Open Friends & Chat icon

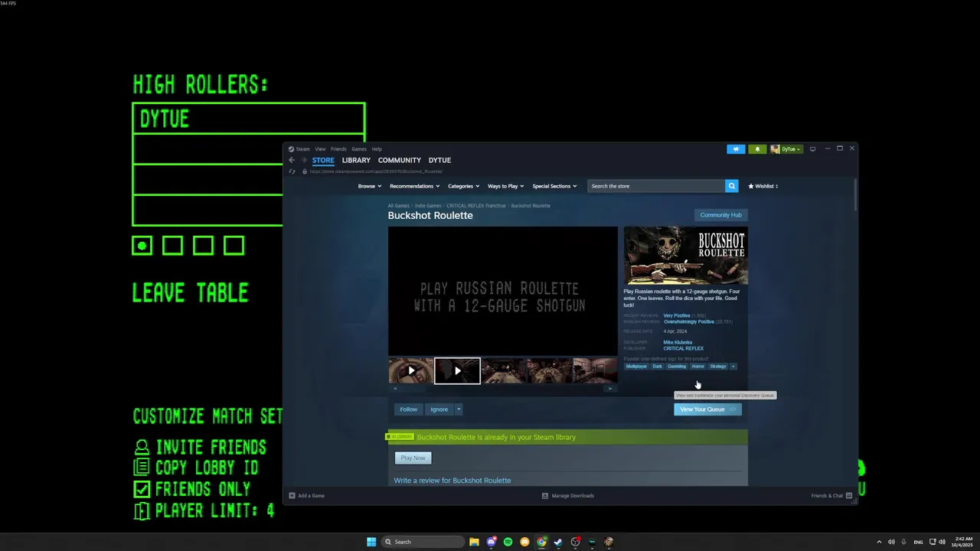click(849, 496)
